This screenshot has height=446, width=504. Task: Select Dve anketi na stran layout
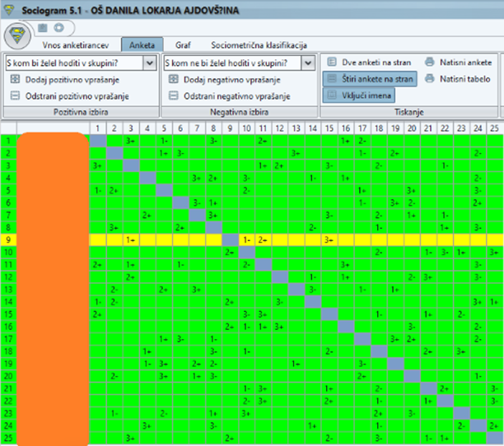point(369,63)
